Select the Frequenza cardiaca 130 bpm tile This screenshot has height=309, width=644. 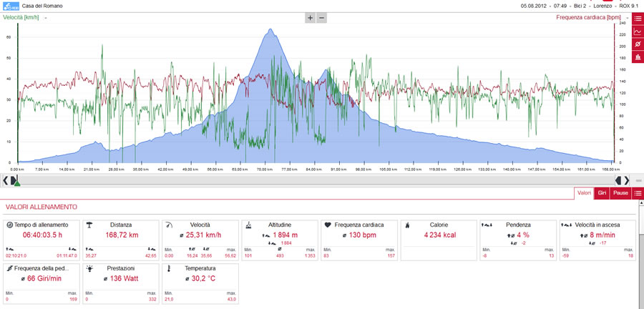click(x=359, y=240)
